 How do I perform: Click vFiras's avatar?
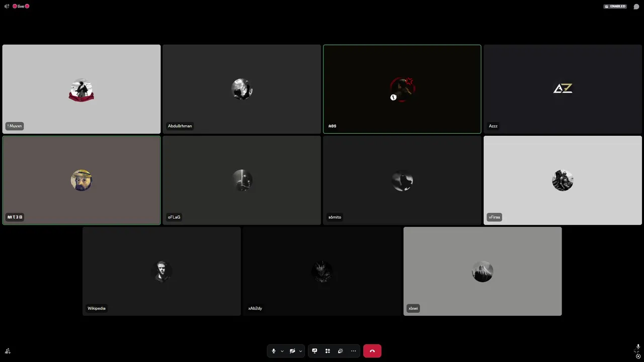tap(562, 180)
